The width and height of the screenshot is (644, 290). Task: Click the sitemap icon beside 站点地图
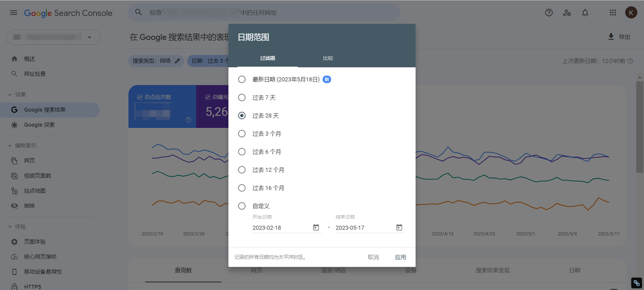[14, 191]
